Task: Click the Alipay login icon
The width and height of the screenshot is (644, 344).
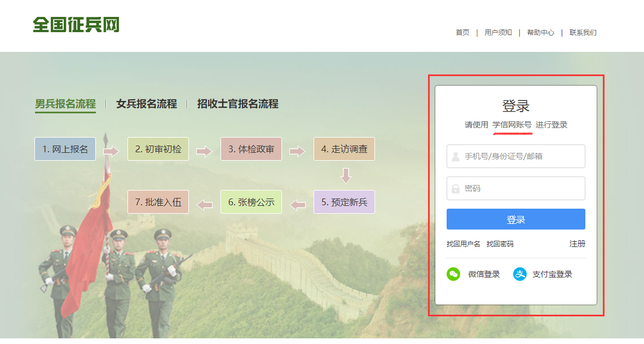Action: coord(519,274)
